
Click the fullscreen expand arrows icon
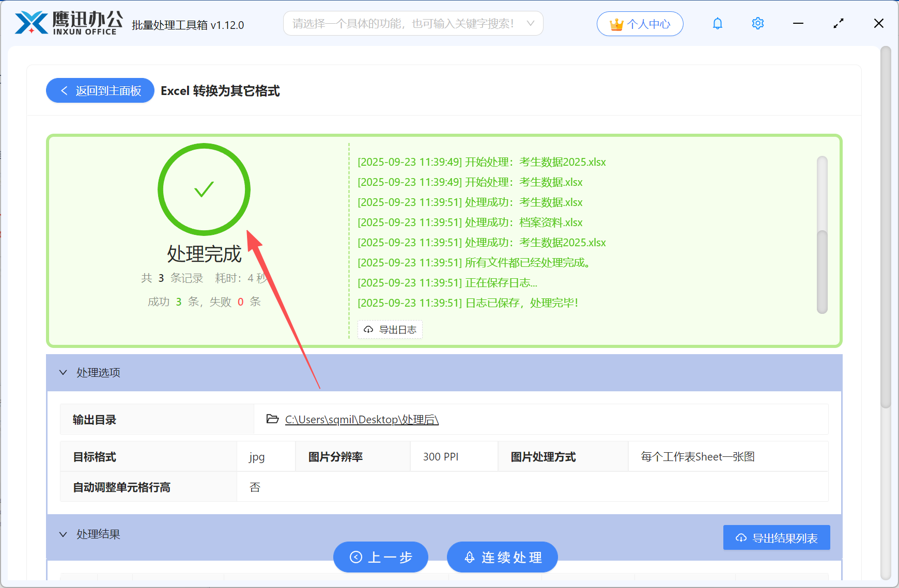pyautogui.click(x=838, y=23)
